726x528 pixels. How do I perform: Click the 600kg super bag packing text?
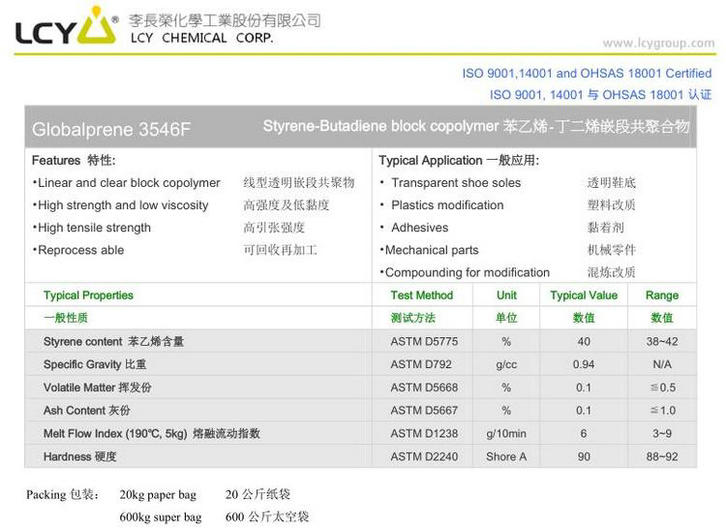click(160, 517)
